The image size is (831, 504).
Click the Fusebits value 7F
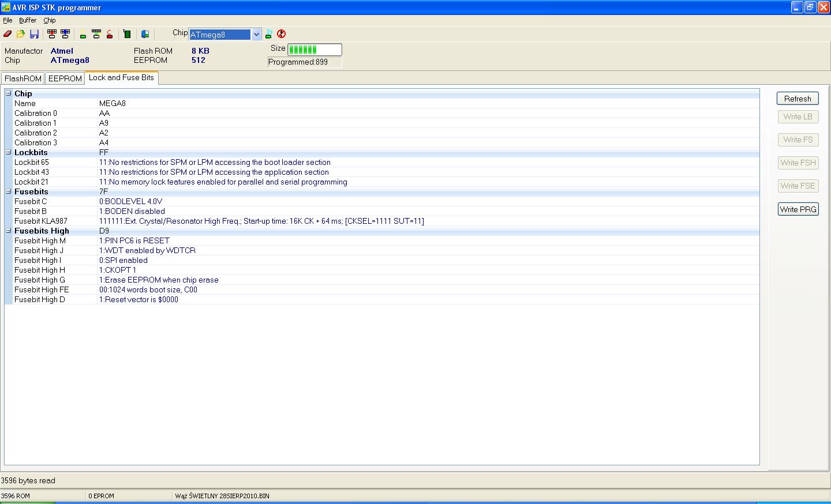(103, 191)
